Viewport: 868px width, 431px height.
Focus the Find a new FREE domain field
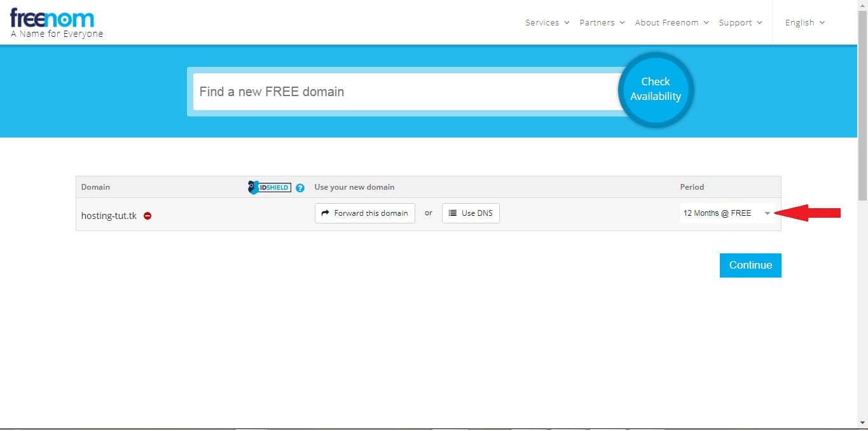pyautogui.click(x=407, y=92)
